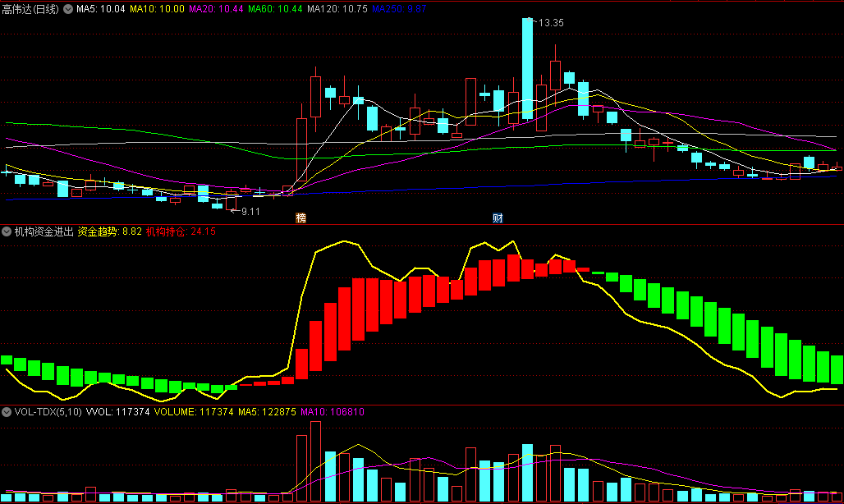Select the MA120: 10.75 label
This screenshot has width=844, height=504.
click(x=337, y=9)
